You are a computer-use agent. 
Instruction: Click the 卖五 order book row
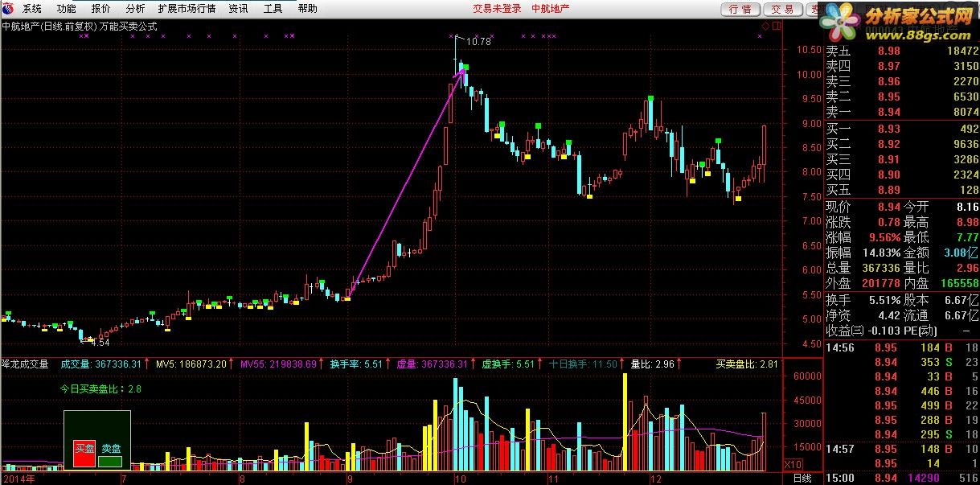pos(902,51)
